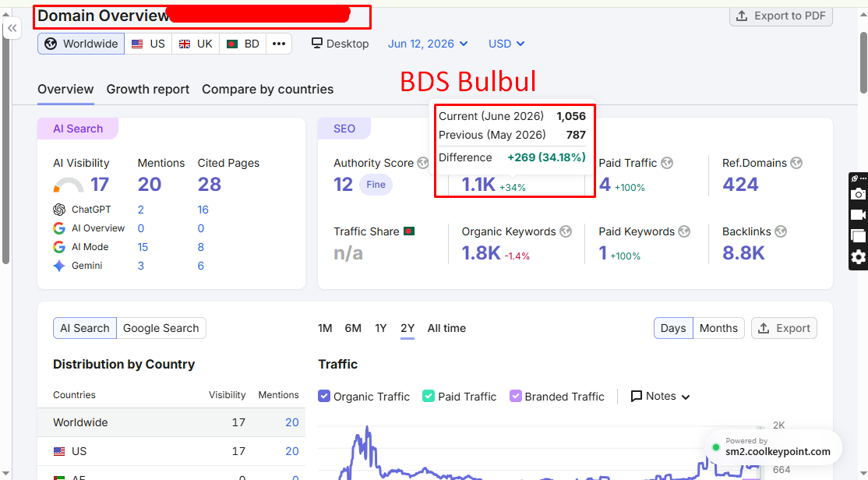The width and height of the screenshot is (868, 480).
Task: Start the video recording icon
Action: tap(858, 215)
